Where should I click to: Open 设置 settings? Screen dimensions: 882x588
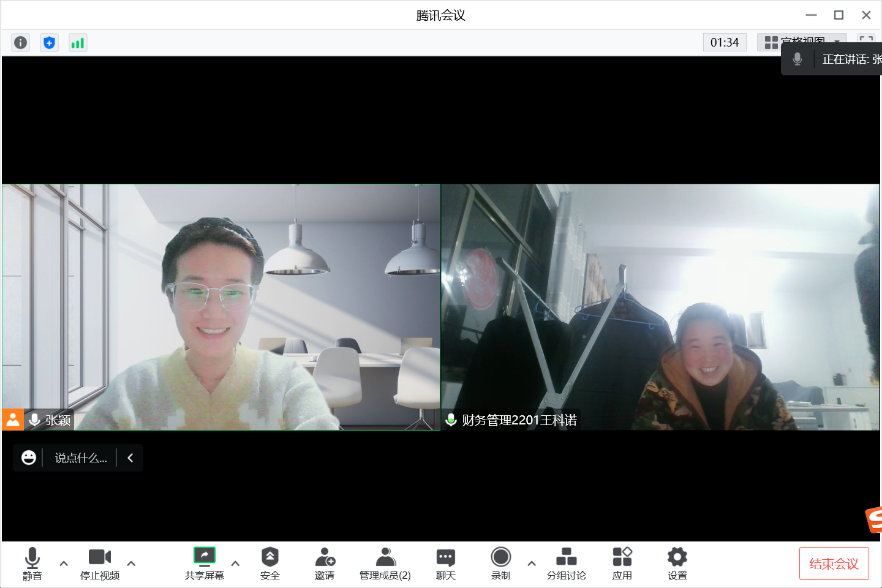[677, 563]
